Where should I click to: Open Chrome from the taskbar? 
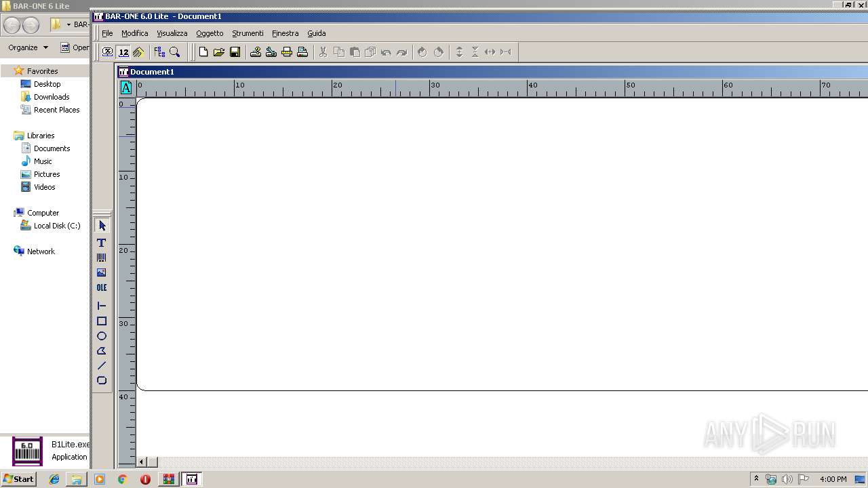[x=122, y=479]
